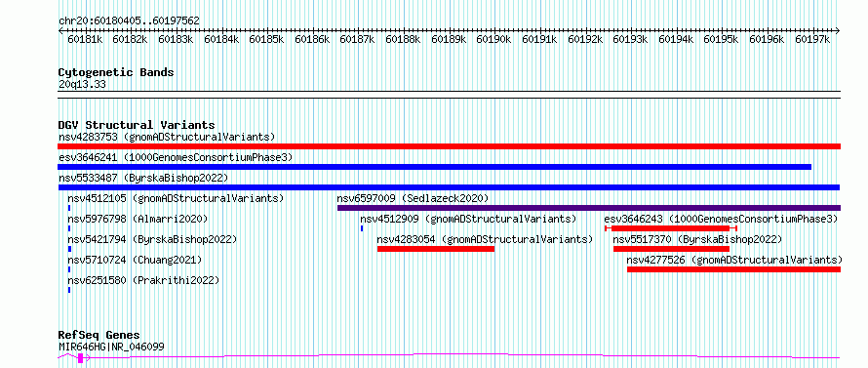Click the small blue nsv6251580 marker
Screen dimensions: 868x368
[69, 290]
